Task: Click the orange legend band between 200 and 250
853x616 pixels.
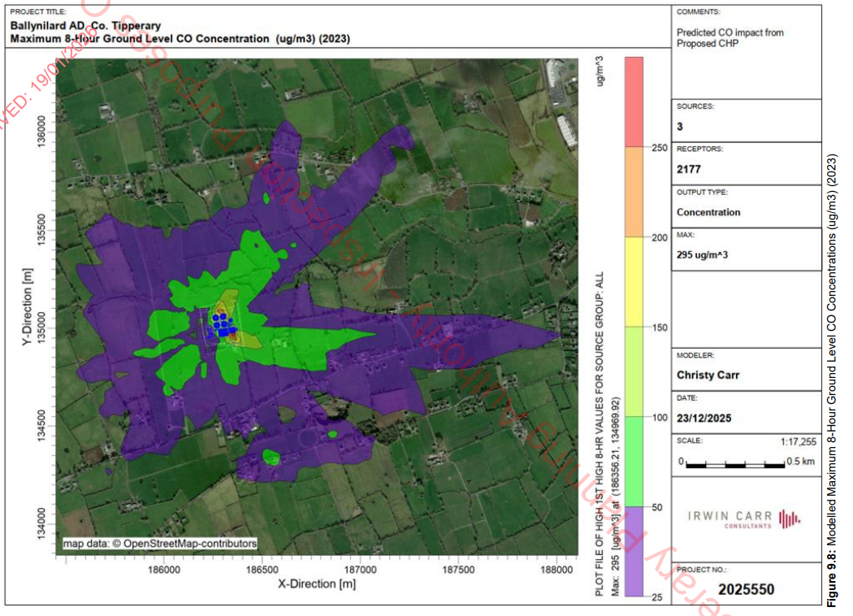Action: (x=634, y=192)
